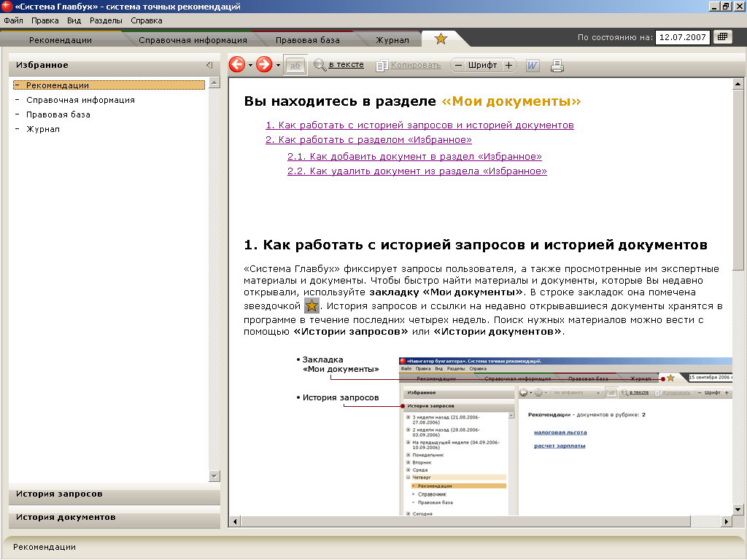Viewport: 747px width, 560px height.
Task: Export document to Word icon
Action: click(x=532, y=66)
